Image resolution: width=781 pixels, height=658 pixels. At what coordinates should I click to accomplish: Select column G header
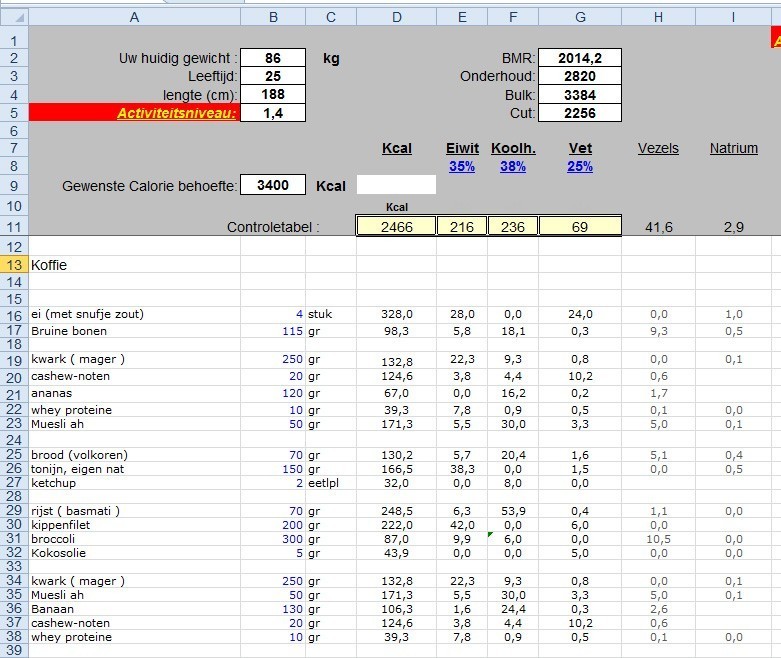(x=580, y=17)
